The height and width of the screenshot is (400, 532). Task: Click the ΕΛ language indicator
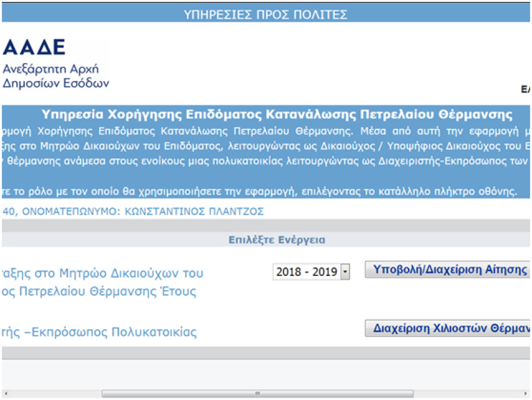click(527, 88)
